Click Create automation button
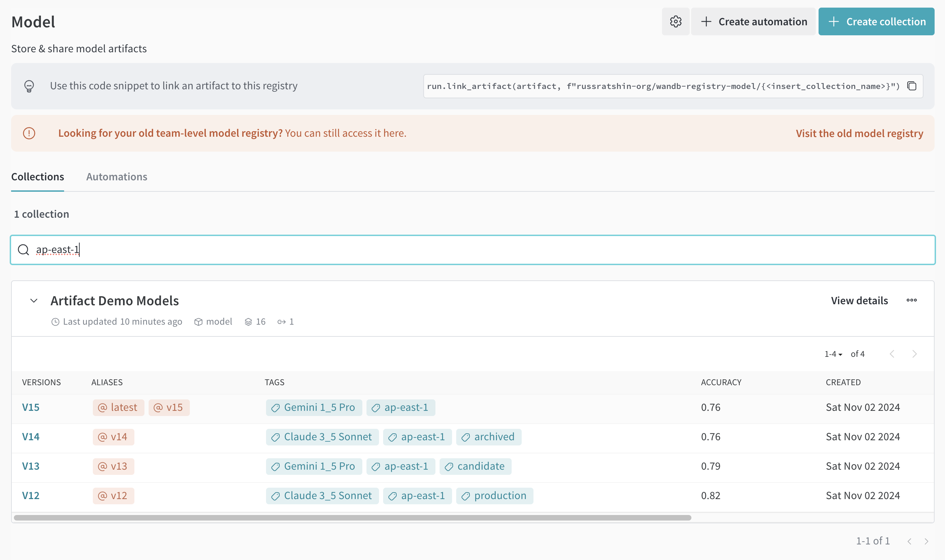This screenshot has width=945, height=560. point(753,21)
